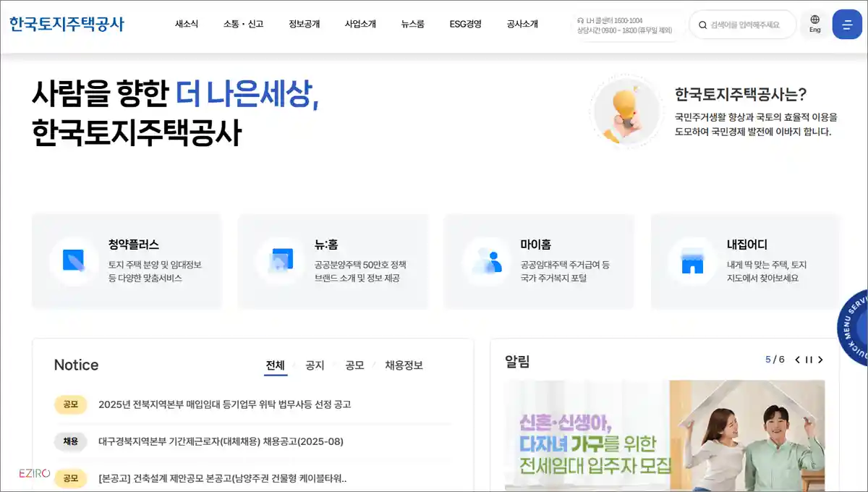Open the ESG경영 menu

click(x=464, y=24)
